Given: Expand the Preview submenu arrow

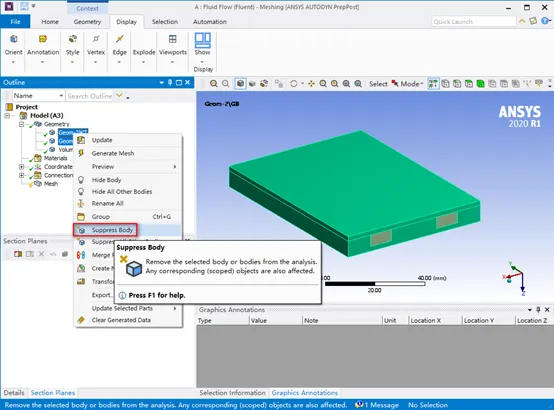Looking at the screenshot, I should [x=175, y=166].
